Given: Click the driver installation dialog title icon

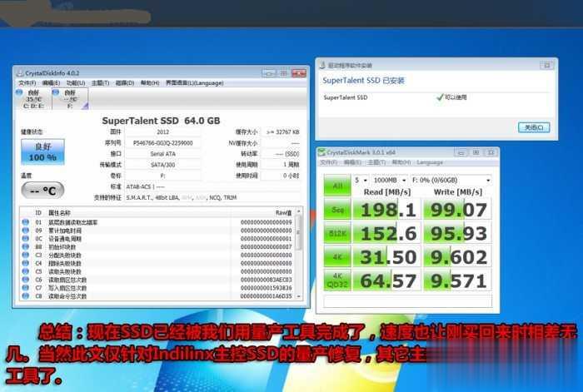Looking at the screenshot, I should pyautogui.click(x=322, y=66).
